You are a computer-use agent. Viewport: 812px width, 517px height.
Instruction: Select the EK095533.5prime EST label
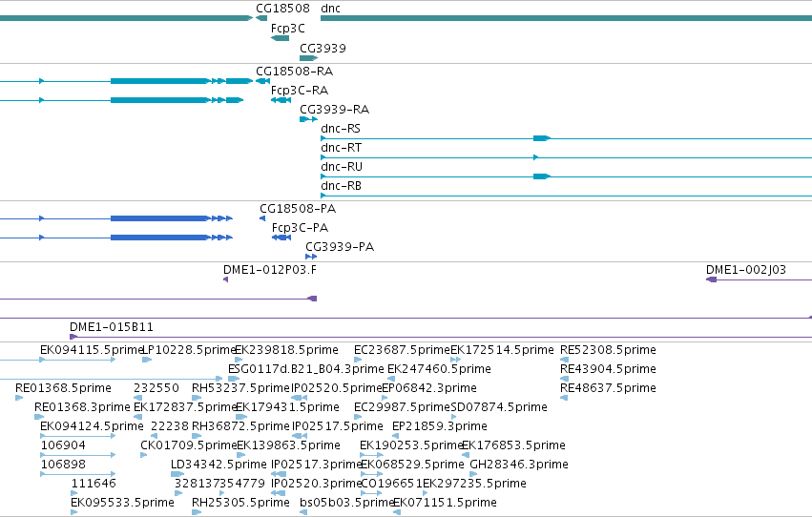tap(122, 504)
